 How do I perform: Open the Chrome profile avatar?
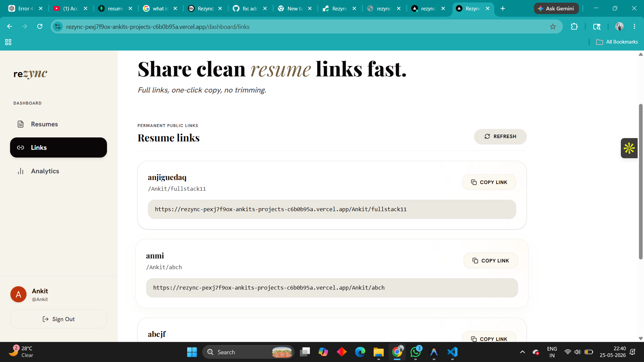pyautogui.click(x=619, y=26)
